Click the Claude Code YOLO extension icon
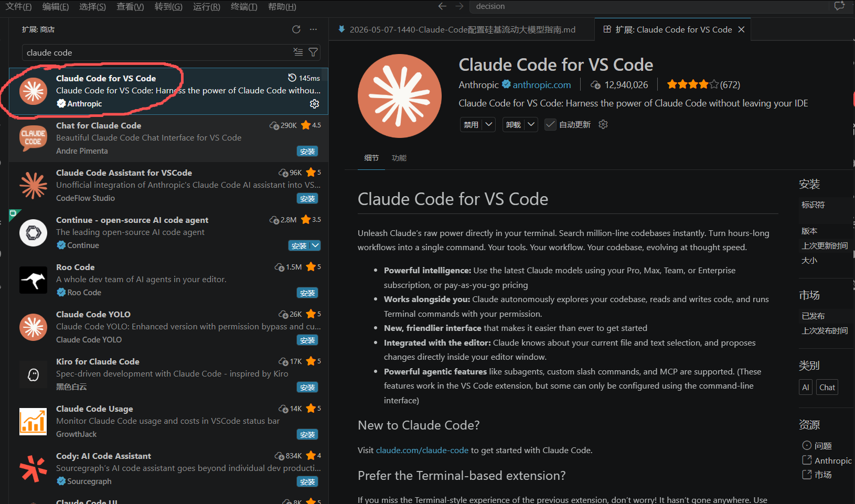Viewport: 855px width, 504px height. point(33,327)
